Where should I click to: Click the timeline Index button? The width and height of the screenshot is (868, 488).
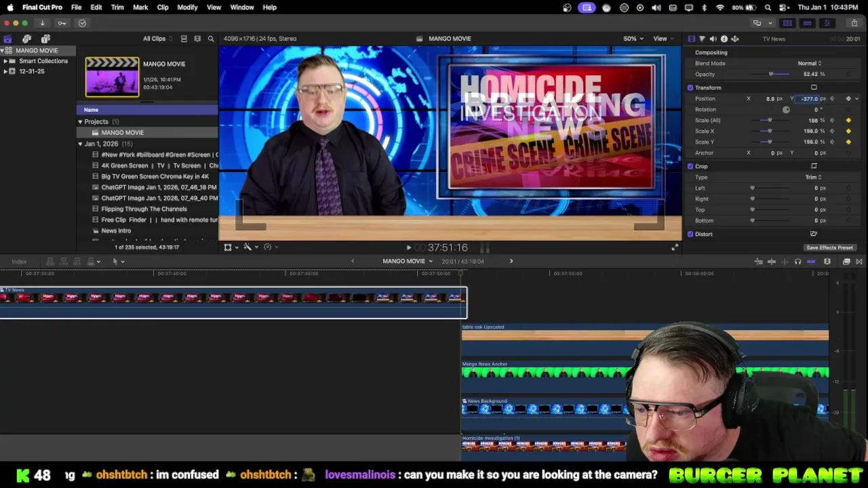click(19, 262)
